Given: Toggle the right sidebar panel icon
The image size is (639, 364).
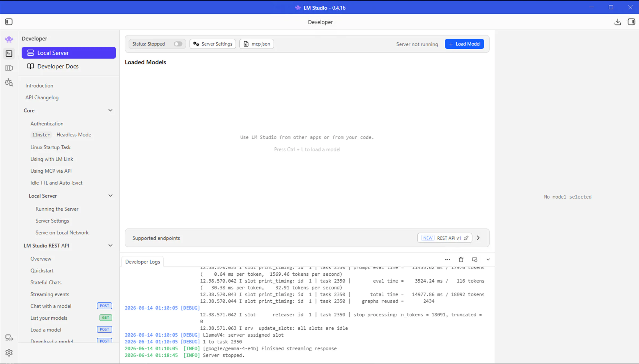Looking at the screenshot, I should click(x=631, y=22).
